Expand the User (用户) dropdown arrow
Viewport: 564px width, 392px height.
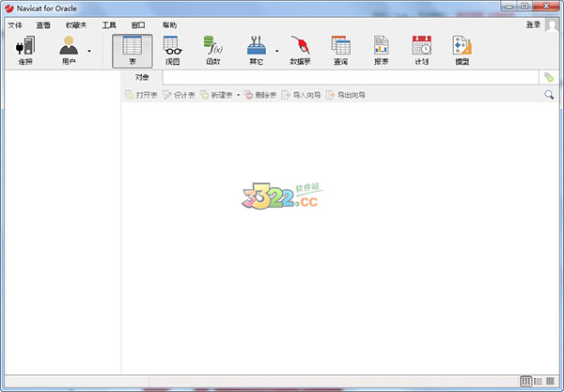tap(89, 51)
